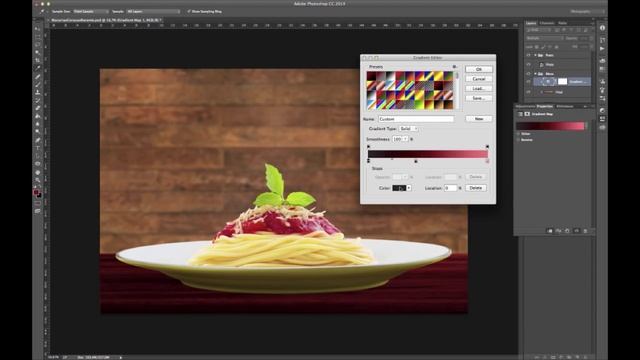This screenshot has width=640, height=360.
Task: Click the gradient Name input field
Action: point(416,119)
